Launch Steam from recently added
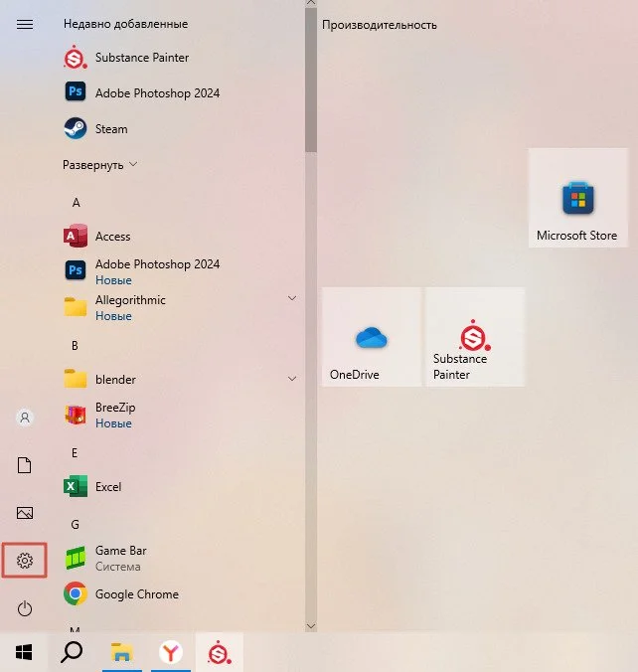 pyautogui.click(x=95, y=128)
